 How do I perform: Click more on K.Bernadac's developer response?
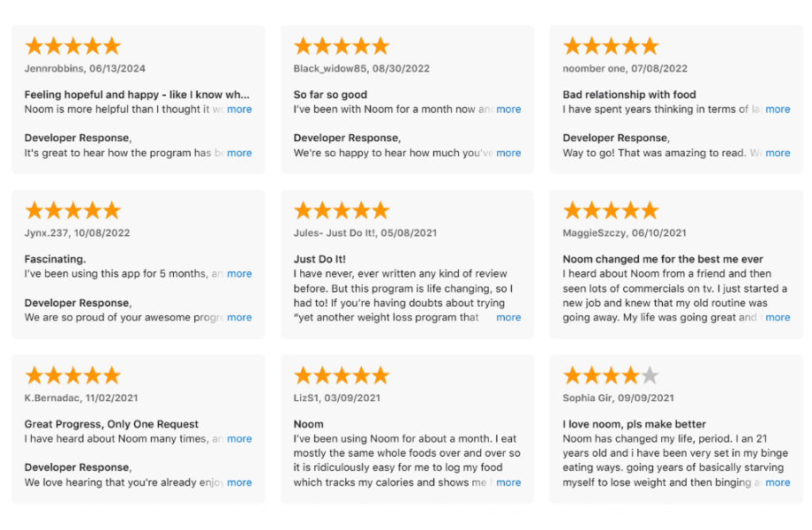point(239,482)
